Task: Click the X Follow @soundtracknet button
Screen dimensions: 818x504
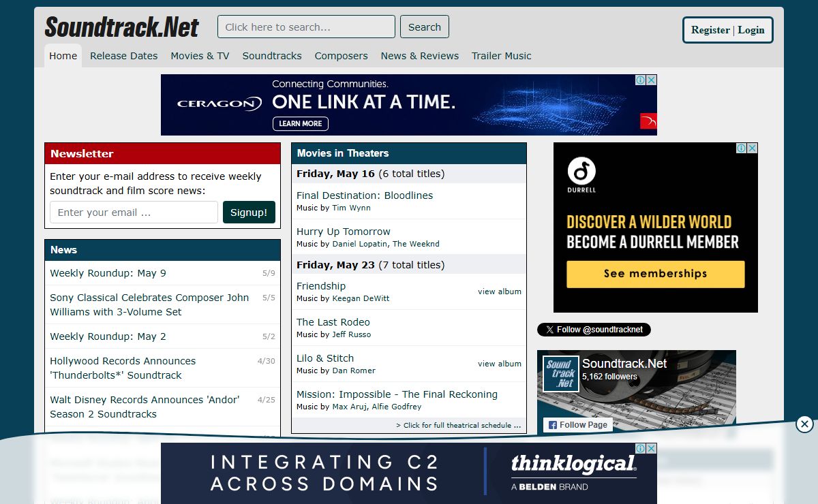Action: pos(594,330)
